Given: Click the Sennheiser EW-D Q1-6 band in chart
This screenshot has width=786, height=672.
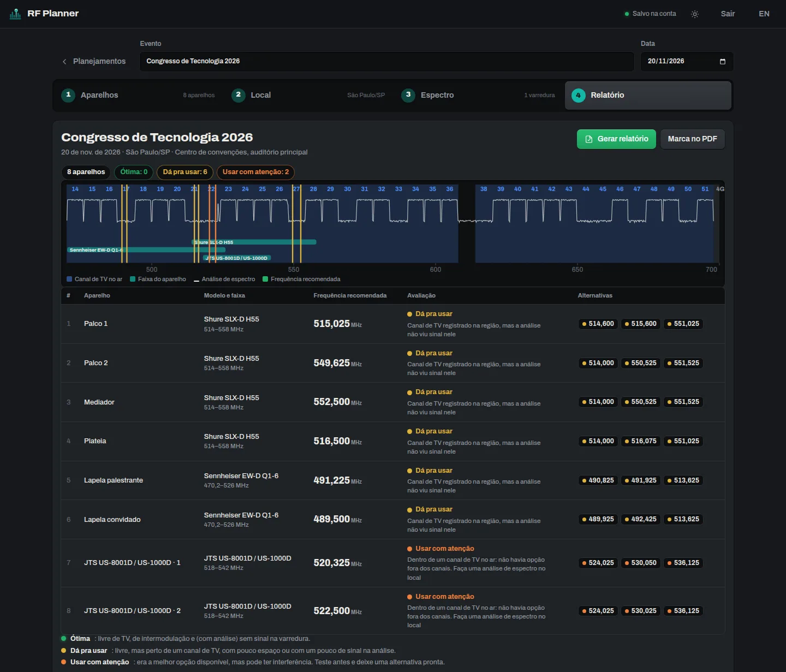Looking at the screenshot, I should (x=146, y=250).
